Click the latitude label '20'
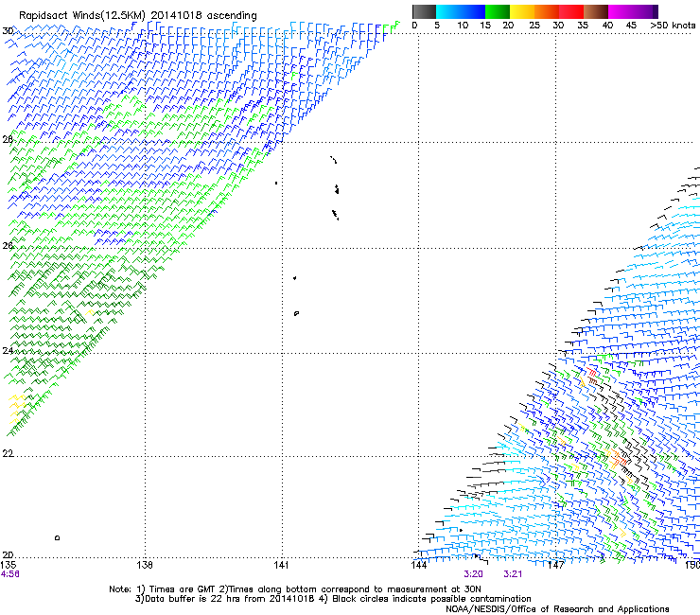The width and height of the screenshot is (700, 615). (x=8, y=554)
